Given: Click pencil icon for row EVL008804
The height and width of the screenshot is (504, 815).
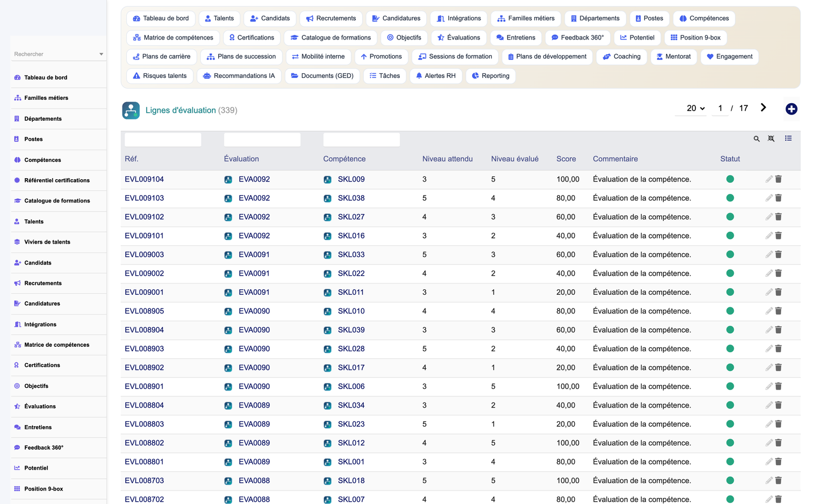Looking at the screenshot, I should (769, 405).
